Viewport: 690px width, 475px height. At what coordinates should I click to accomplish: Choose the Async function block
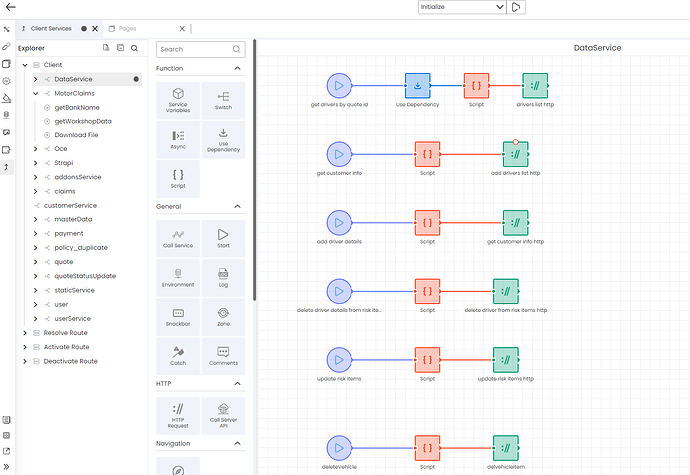178,138
